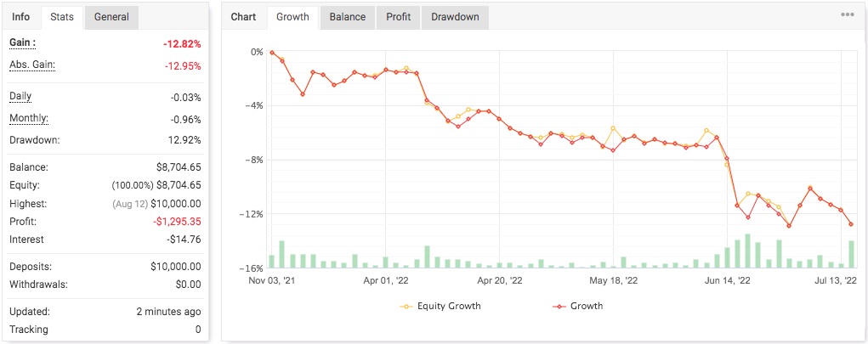Click the first data point at 0%
The image size is (868, 344).
[x=272, y=52]
